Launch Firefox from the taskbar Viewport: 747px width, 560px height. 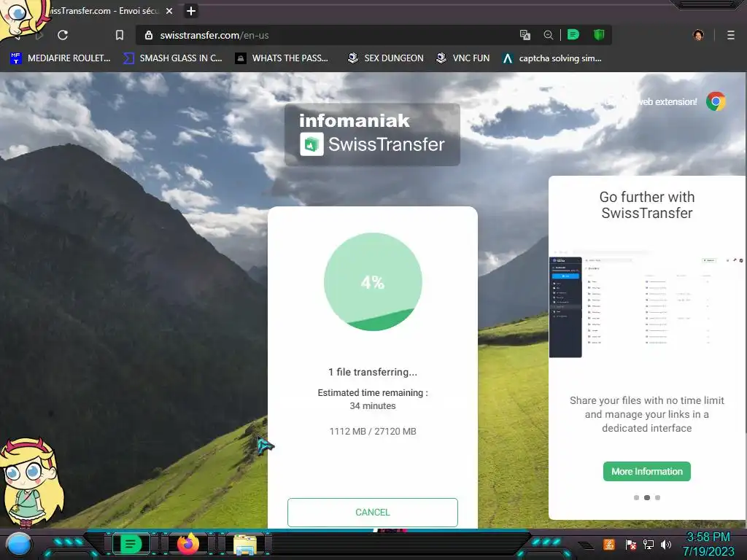187,544
